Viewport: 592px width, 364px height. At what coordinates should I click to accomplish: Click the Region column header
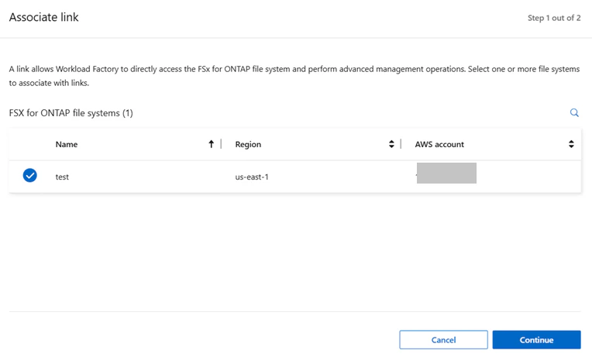pos(248,145)
